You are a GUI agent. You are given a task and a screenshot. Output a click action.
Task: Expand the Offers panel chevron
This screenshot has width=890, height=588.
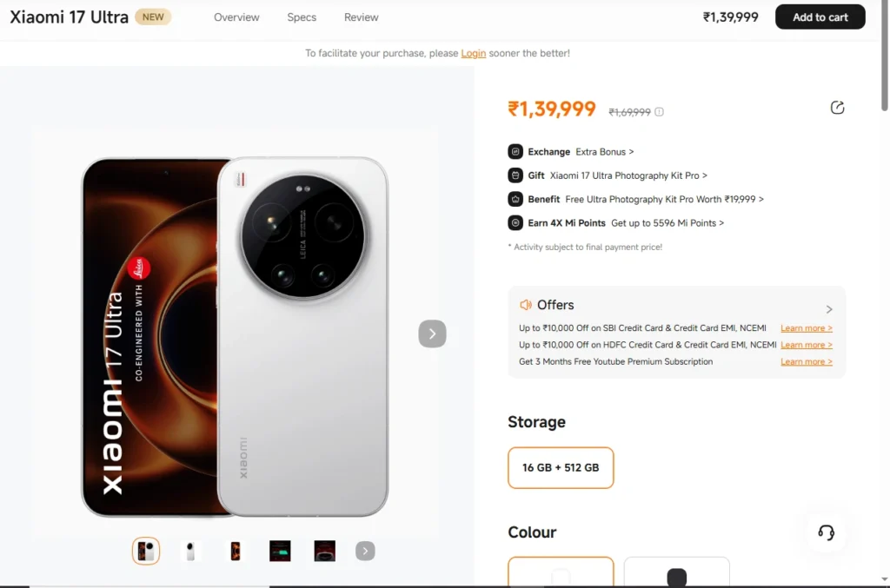(827, 308)
